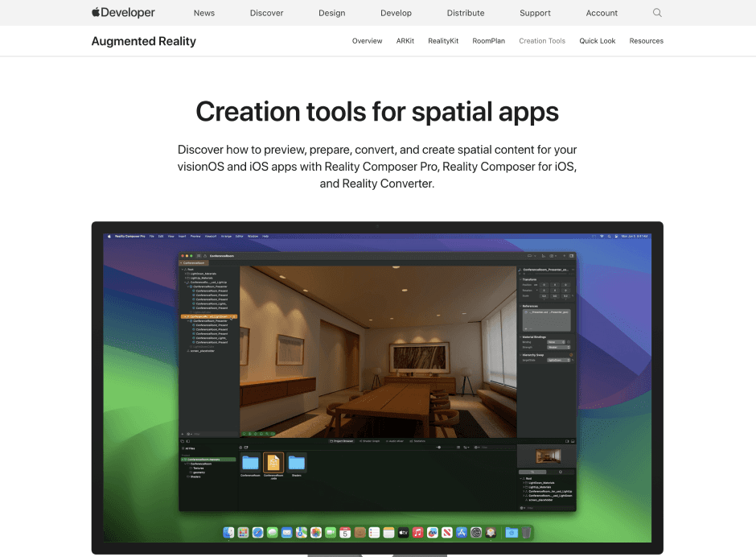
Task: Open Notes from the pictured Dock
Action: (388, 532)
